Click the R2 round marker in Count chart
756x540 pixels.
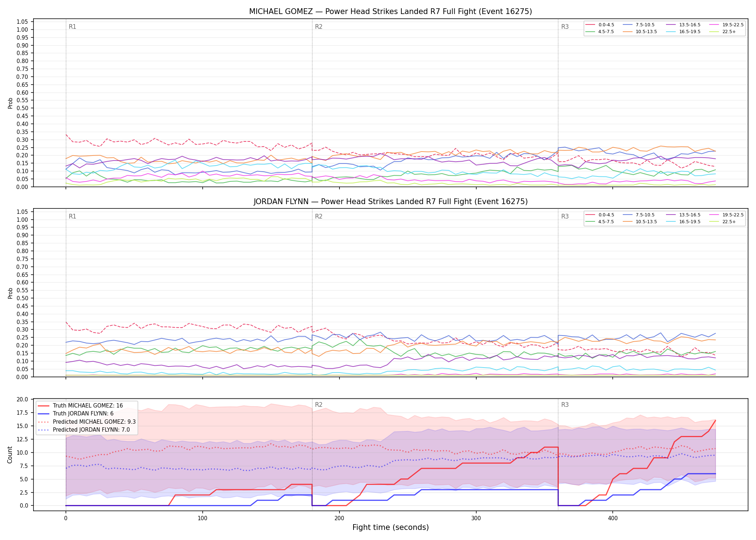tap(319, 405)
